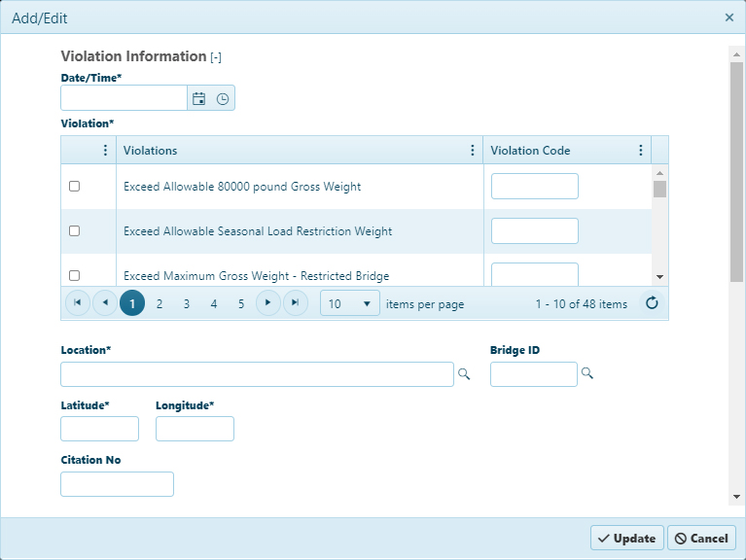Screen dimensions: 746x560
Task: Check Exceed Maximum Gross Weight - Restricted Bridge
Action: click(74, 275)
